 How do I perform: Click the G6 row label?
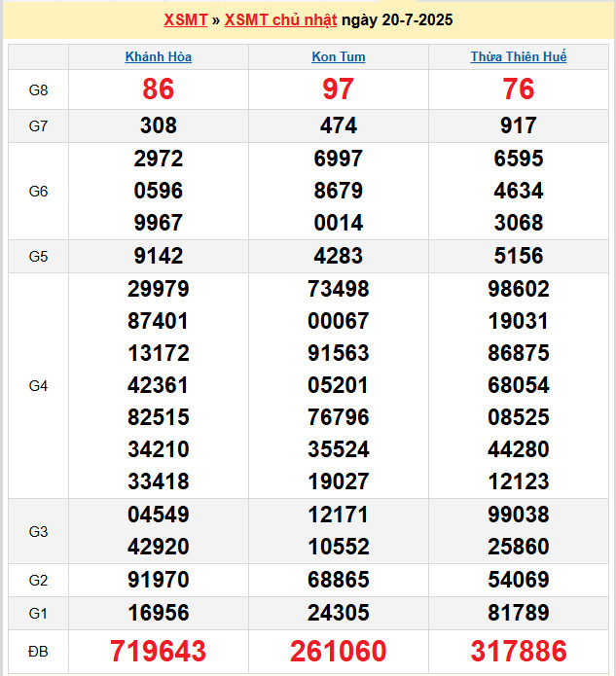pyautogui.click(x=38, y=191)
